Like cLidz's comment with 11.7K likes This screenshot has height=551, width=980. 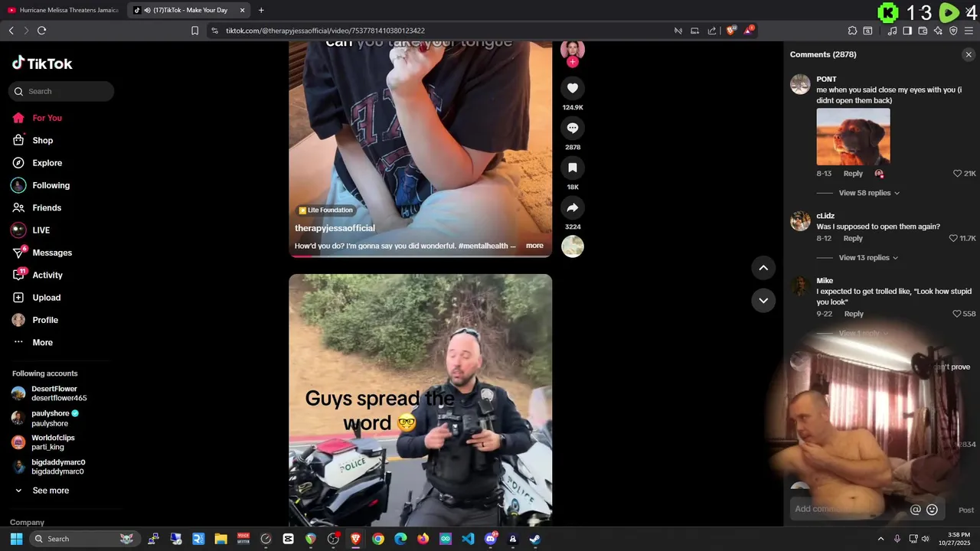click(953, 239)
